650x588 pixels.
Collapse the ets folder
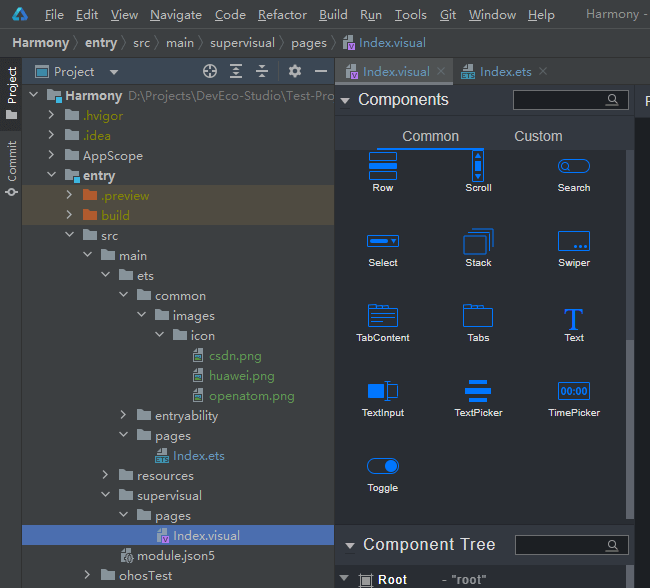click(106, 275)
